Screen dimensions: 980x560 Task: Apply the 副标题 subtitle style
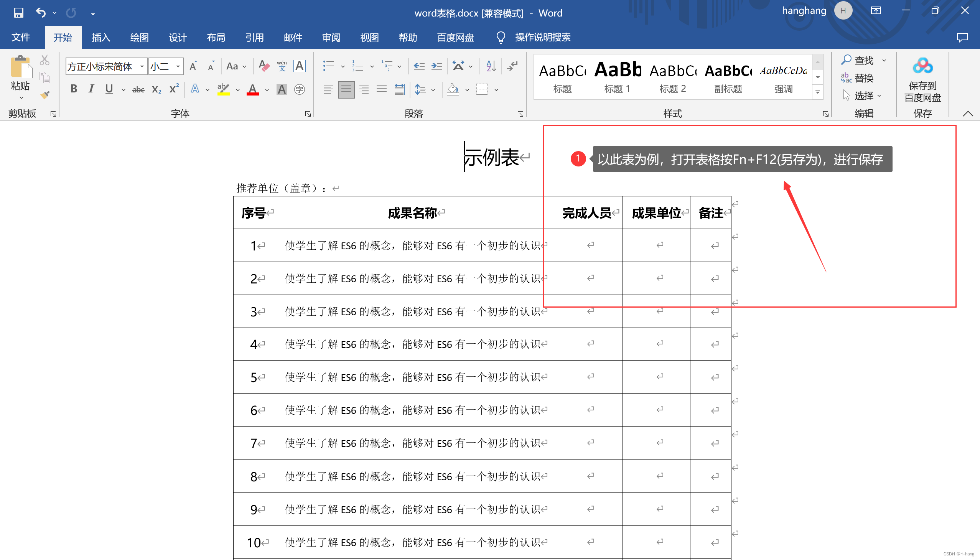coord(728,77)
